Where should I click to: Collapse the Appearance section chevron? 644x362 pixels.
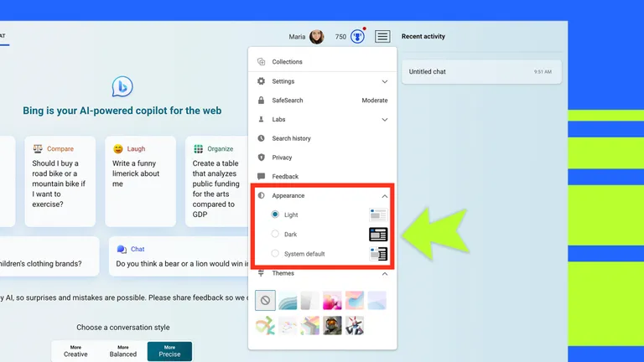[x=384, y=196]
